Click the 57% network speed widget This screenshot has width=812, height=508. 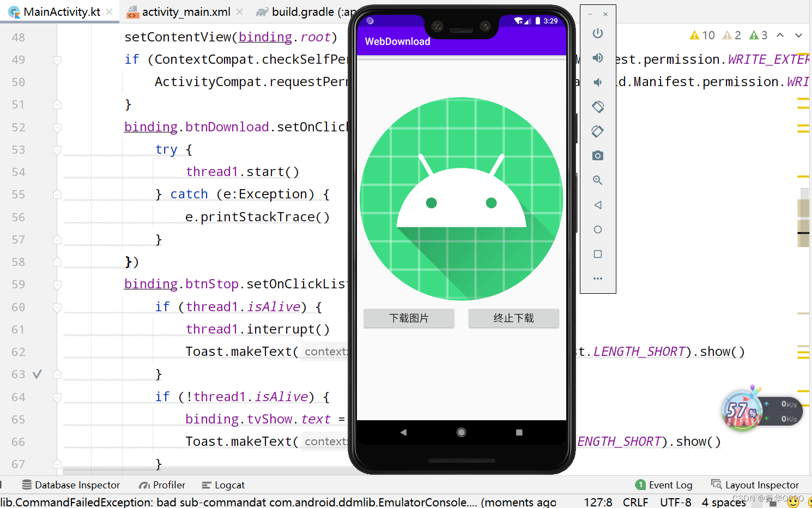(x=761, y=409)
